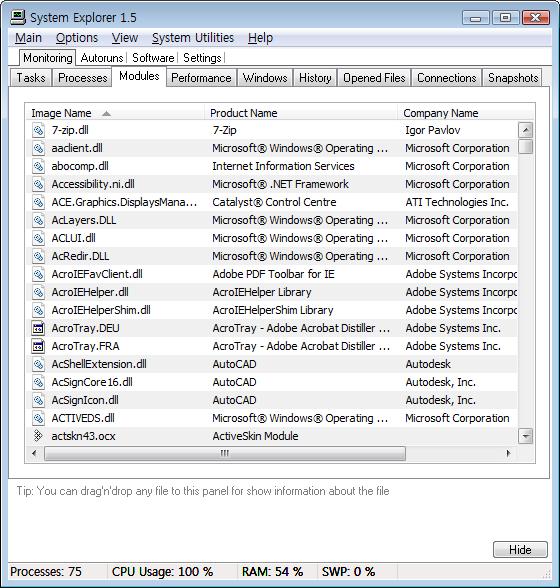Click the Catalyst® Control Centre product cell
This screenshot has height=588, width=560.
[274, 202]
